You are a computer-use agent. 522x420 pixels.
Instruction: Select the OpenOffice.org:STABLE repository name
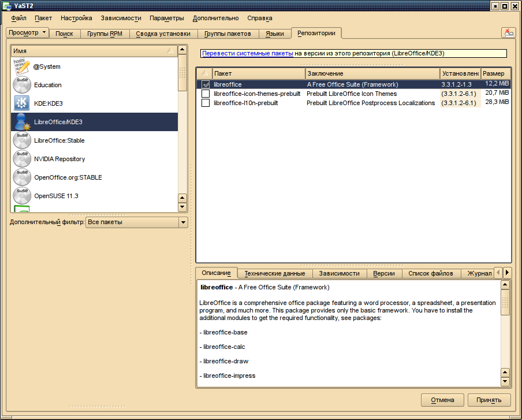tap(68, 177)
